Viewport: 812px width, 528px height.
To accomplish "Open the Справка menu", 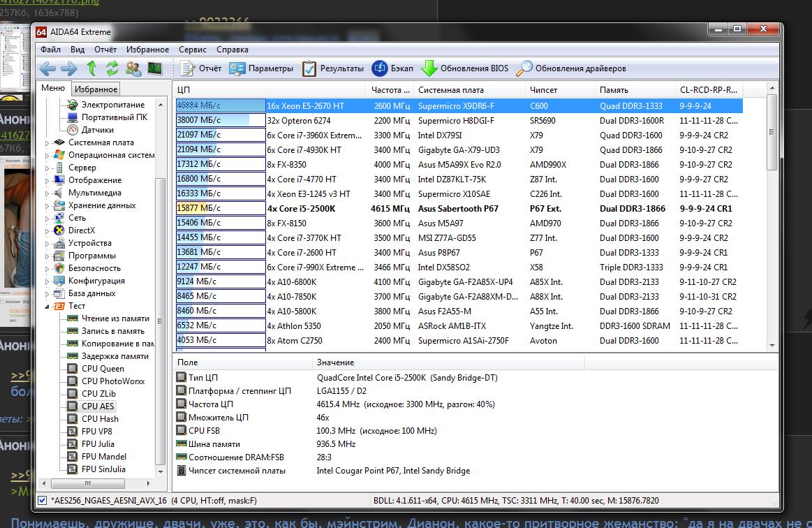I will (232, 50).
